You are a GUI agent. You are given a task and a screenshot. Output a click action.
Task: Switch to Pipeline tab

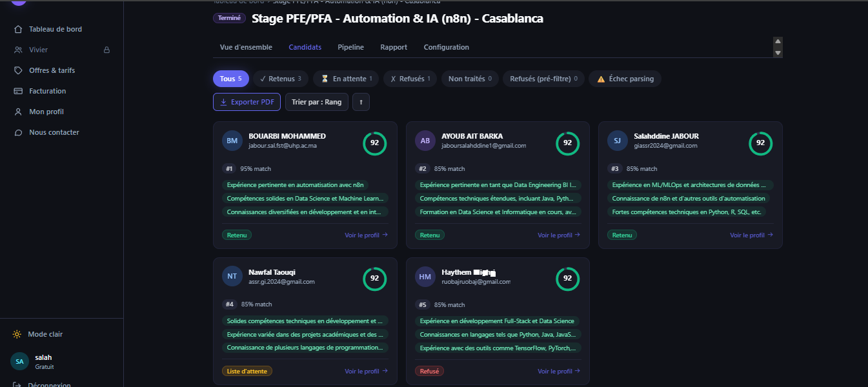pos(351,47)
